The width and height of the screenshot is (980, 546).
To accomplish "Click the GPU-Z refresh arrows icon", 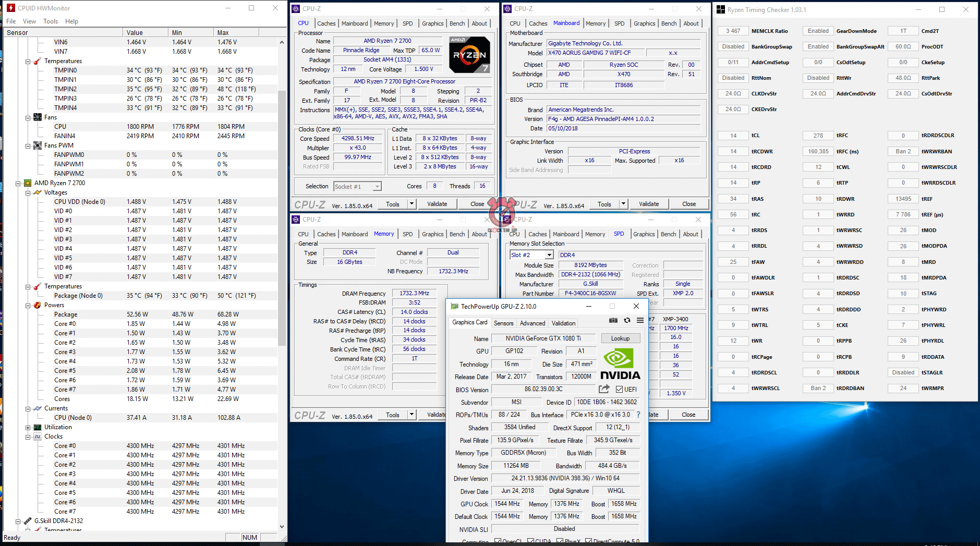I will click(627, 320).
